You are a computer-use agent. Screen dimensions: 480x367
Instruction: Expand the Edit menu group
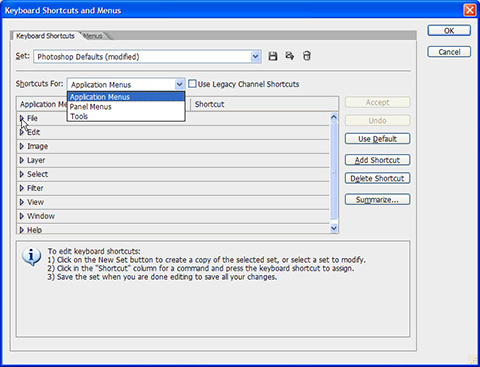point(22,132)
